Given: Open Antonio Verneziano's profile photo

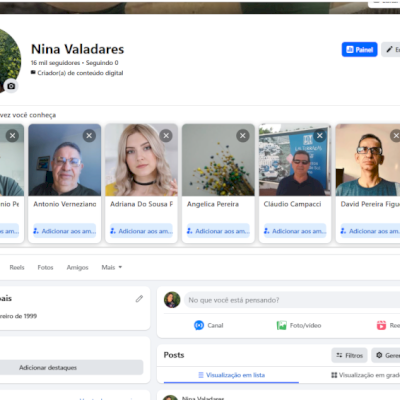Looking at the screenshot, I should click(x=65, y=160).
